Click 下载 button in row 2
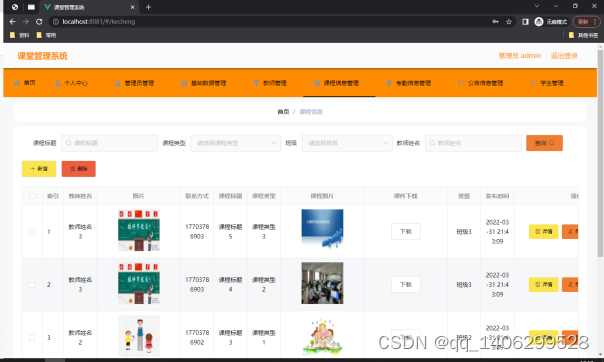The width and height of the screenshot is (604, 362). (406, 285)
